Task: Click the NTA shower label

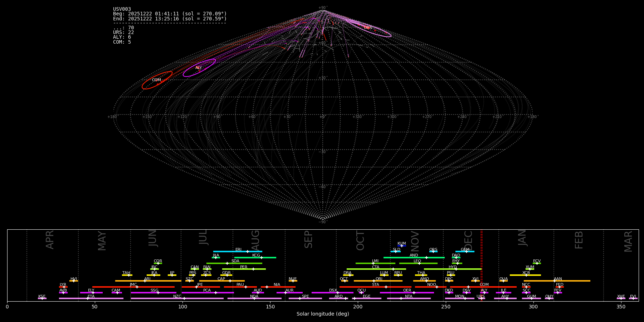Action: click(x=409, y=297)
